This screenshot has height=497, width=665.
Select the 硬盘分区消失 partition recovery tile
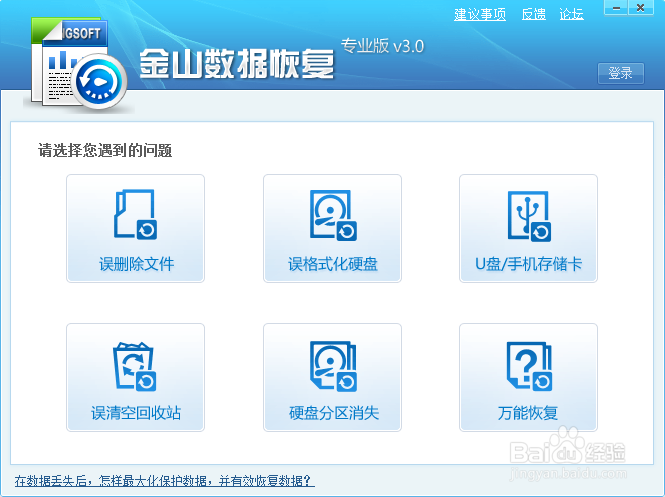coord(332,377)
